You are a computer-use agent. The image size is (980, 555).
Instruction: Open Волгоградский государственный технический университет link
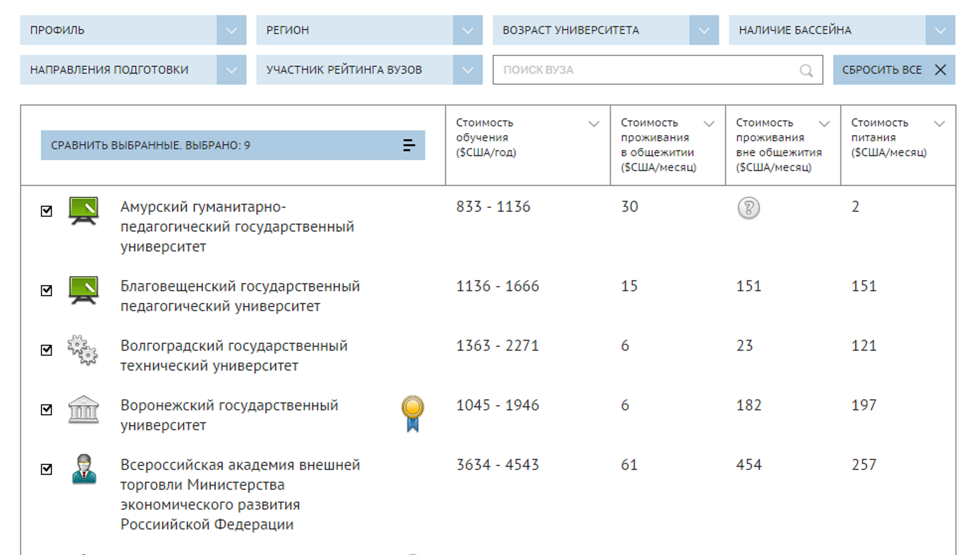(234, 356)
